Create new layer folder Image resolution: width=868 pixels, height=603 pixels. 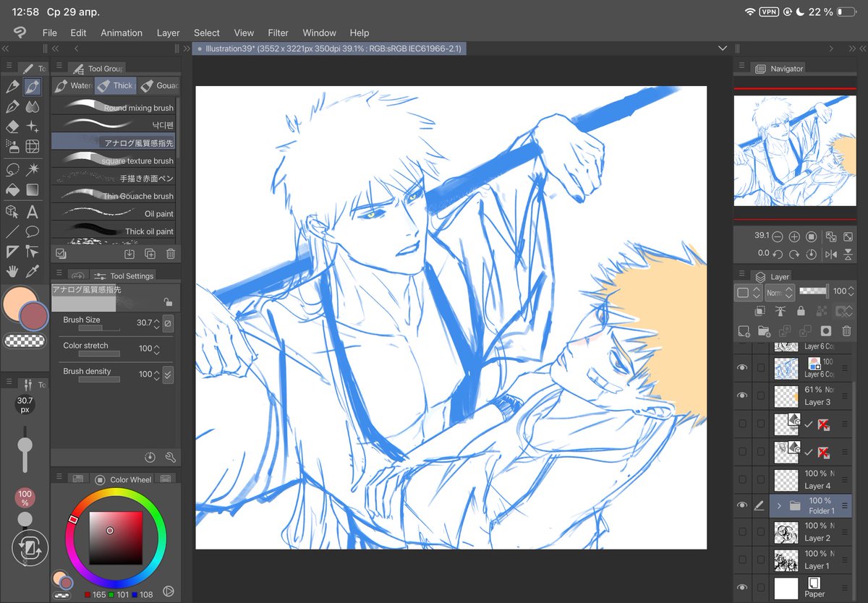coord(764,331)
